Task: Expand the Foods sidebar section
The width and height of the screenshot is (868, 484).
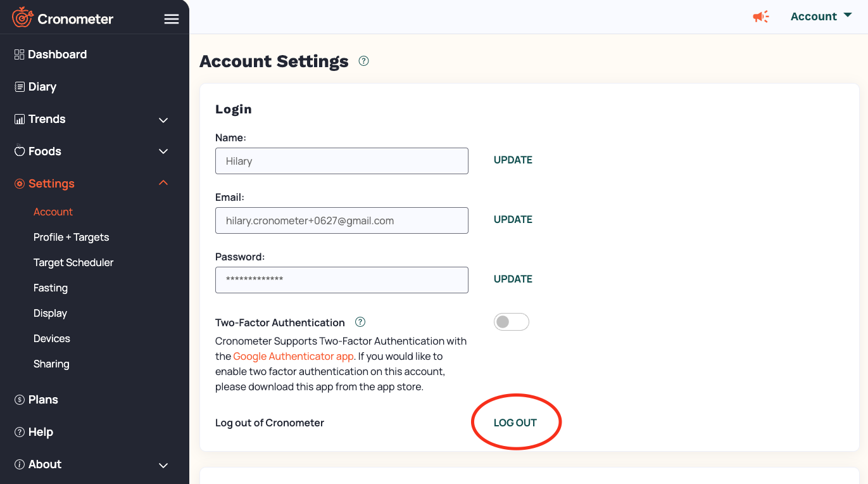Action: [163, 151]
